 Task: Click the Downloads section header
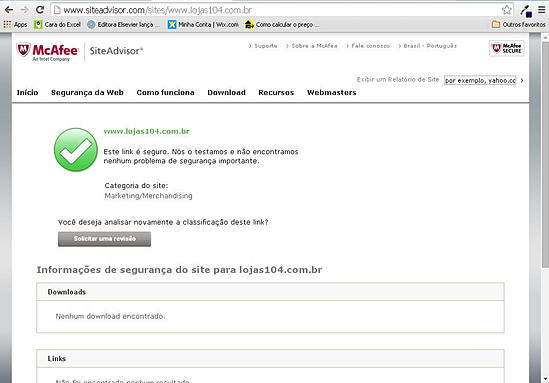[x=270, y=292]
